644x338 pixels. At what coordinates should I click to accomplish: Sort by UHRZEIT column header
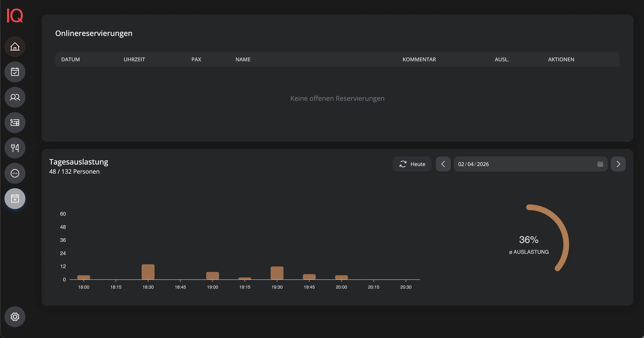[x=134, y=59]
